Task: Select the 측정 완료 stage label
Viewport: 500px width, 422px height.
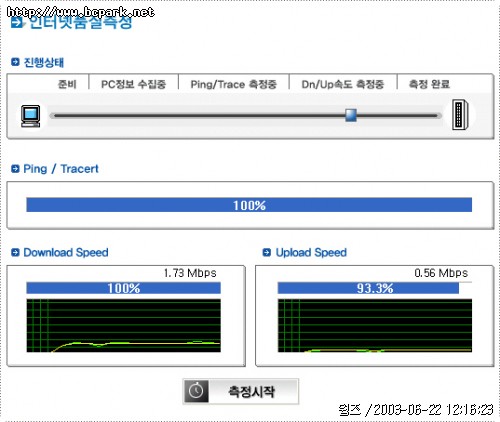Action: pos(429,84)
